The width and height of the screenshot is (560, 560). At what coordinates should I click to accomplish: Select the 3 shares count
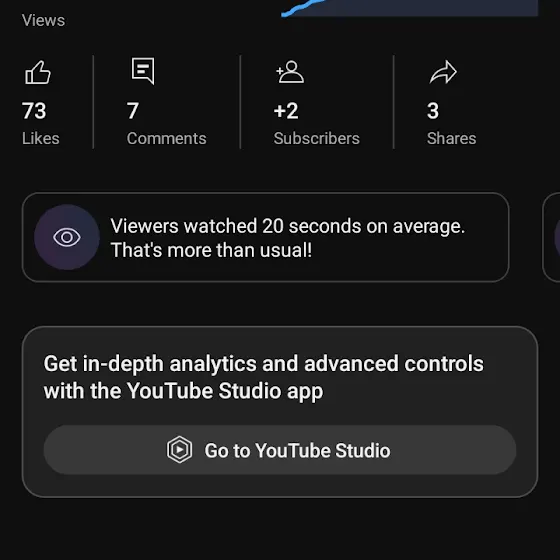[433, 111]
